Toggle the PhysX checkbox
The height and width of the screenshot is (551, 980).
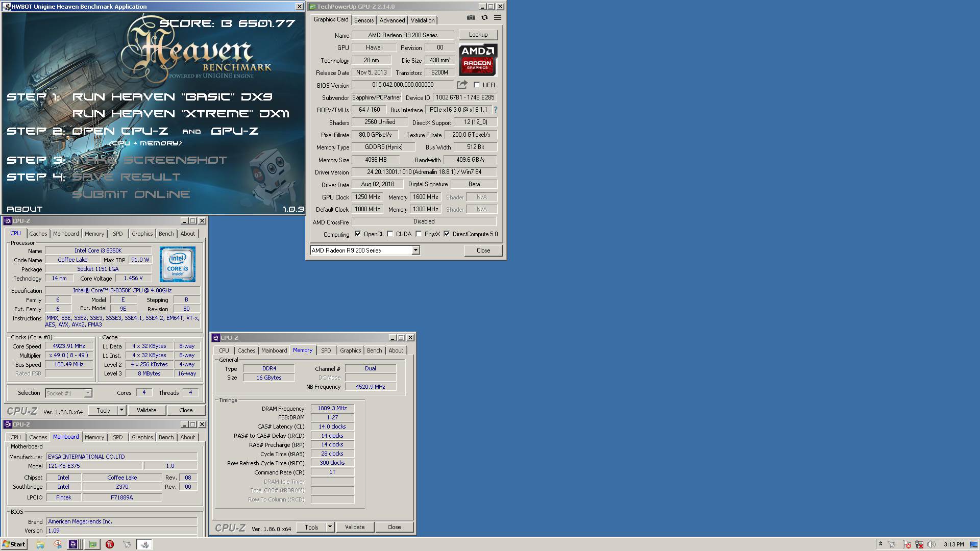[419, 234]
